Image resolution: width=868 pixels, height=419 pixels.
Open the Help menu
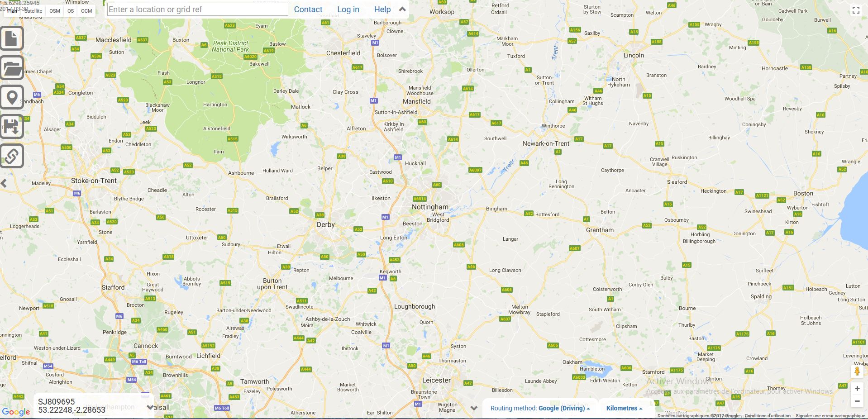coord(382,10)
